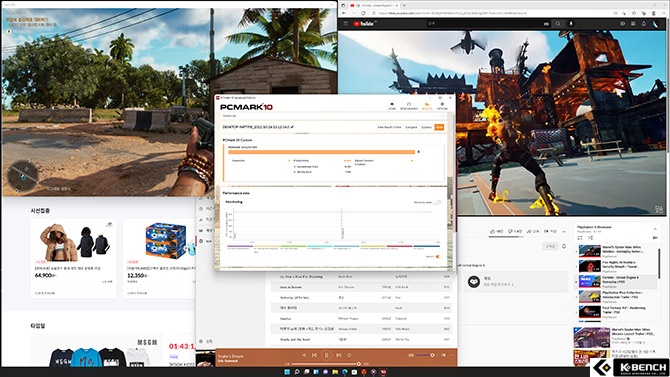The width and height of the screenshot is (670, 377).
Task: Skip to next track in music player
Action: tap(338, 355)
